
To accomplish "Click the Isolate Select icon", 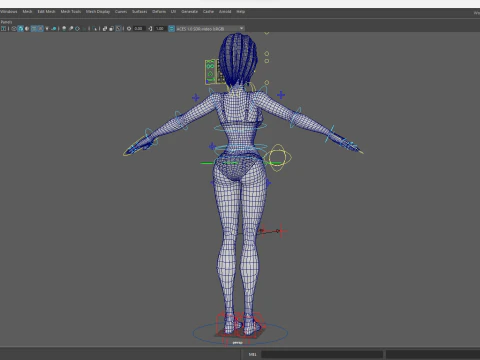I will pyautogui.click(x=94, y=29).
